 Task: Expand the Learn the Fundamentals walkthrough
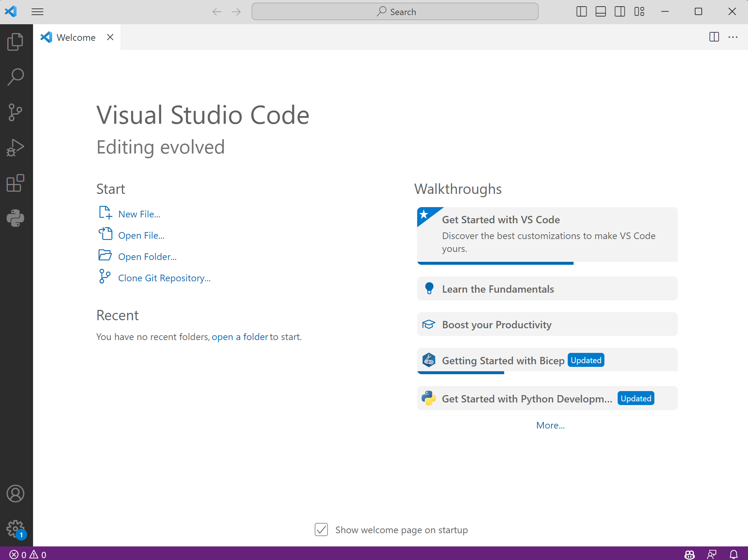547,289
